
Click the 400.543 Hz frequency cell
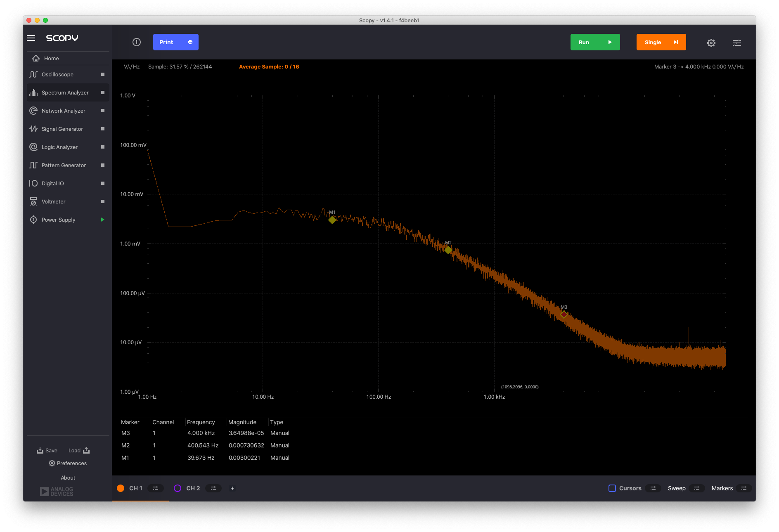(203, 445)
